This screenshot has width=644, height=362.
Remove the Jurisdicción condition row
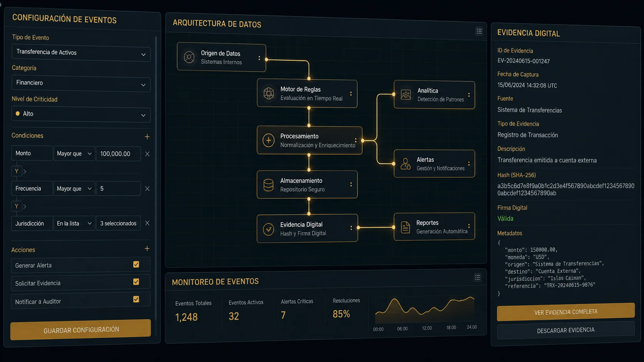pyautogui.click(x=147, y=223)
